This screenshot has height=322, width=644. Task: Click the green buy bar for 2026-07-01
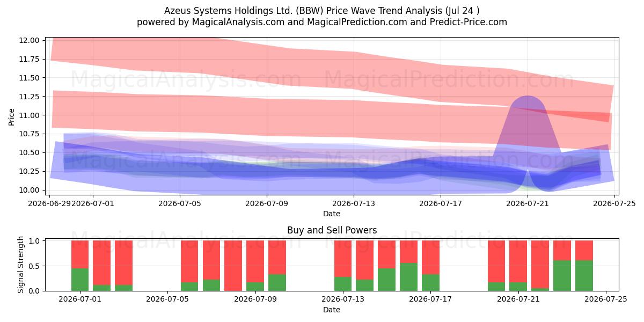coord(80,280)
